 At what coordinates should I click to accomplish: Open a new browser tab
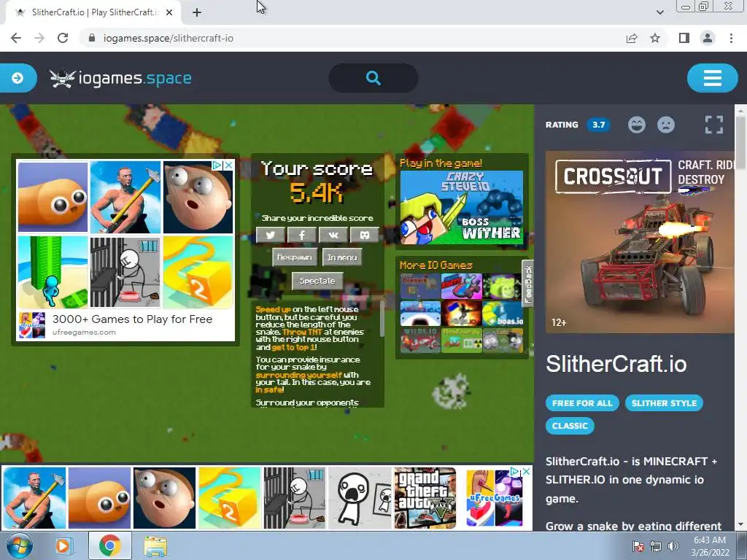pyautogui.click(x=197, y=13)
